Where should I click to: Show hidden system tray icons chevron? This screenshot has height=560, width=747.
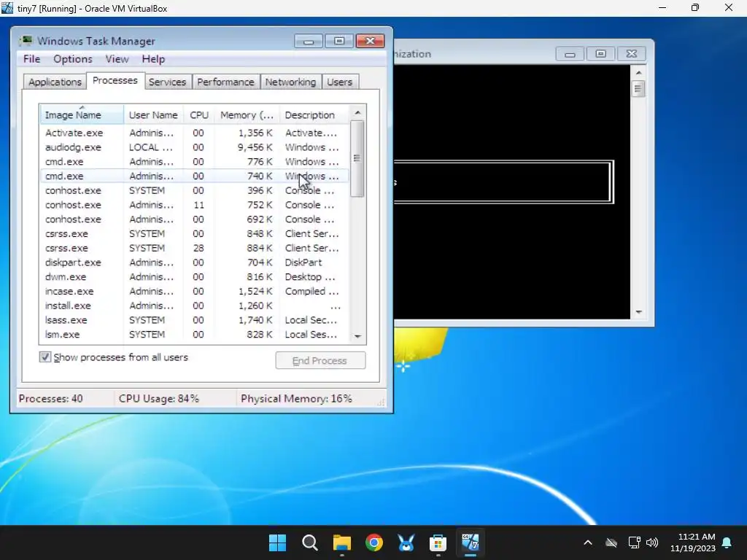(x=588, y=542)
